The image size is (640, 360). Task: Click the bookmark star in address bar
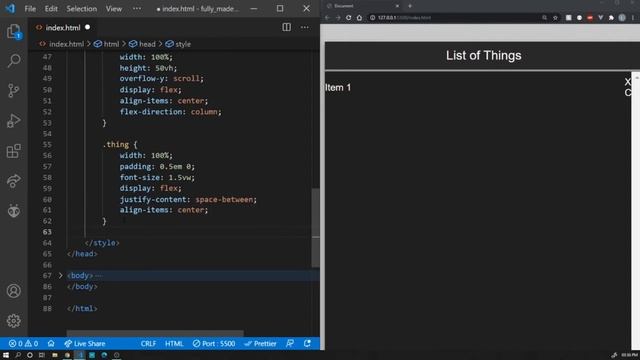pyautogui.click(x=555, y=18)
